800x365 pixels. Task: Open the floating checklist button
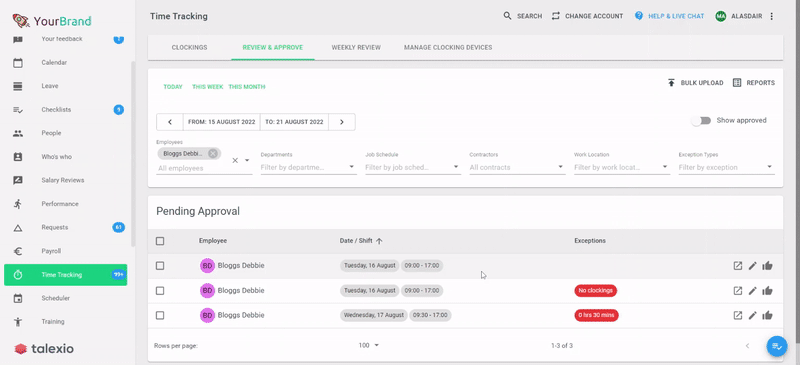[777, 347]
